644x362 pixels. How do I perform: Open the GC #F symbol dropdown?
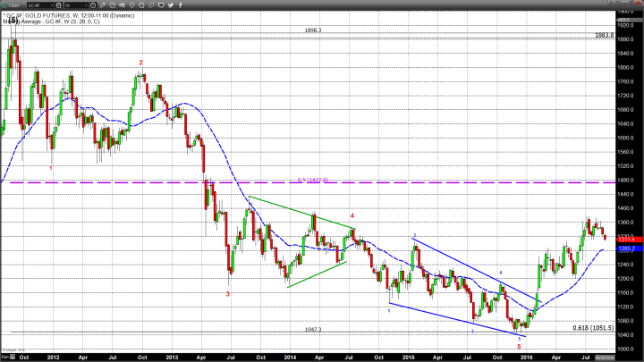coord(40,5)
